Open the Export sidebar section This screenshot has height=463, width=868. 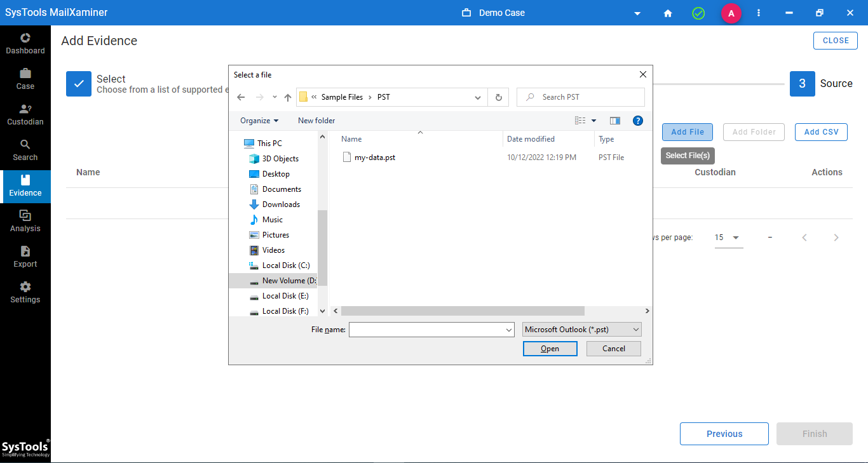tap(25, 257)
